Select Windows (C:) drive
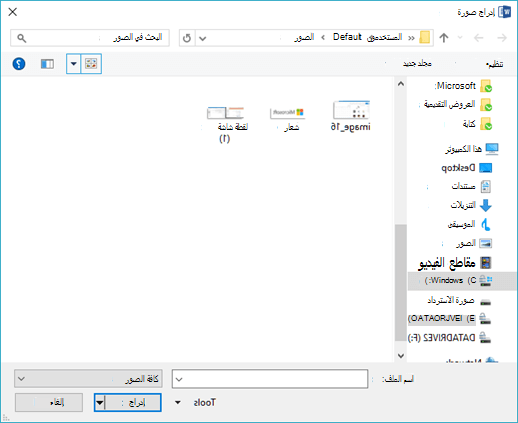This screenshot has height=423, width=518. [462, 281]
